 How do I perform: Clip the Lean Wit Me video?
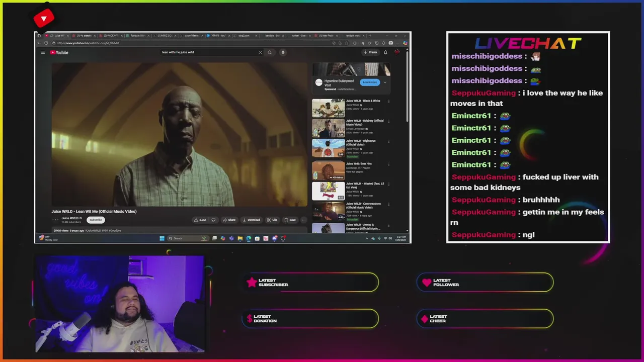pos(272,220)
